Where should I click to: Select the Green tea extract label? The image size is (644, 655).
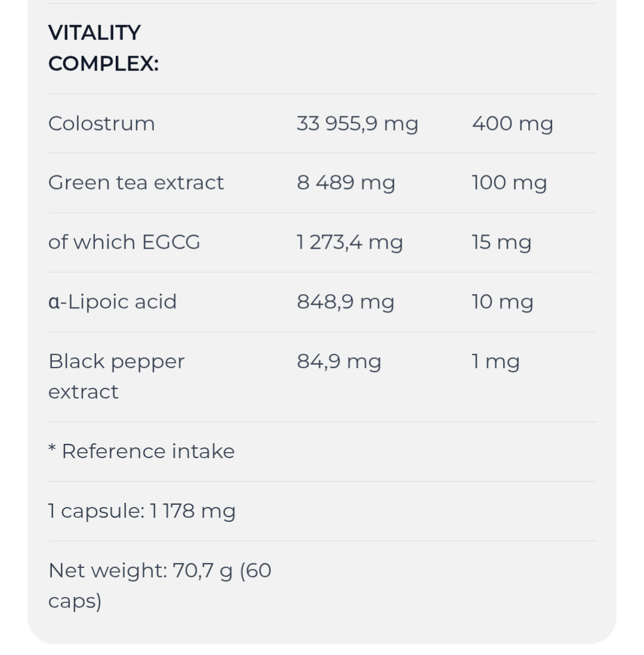pyautogui.click(x=136, y=183)
